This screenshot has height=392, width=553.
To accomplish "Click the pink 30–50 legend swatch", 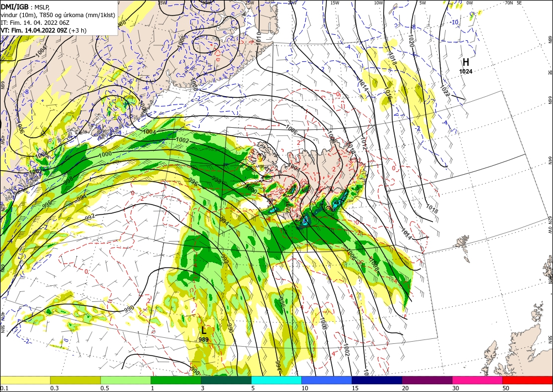I will (x=478, y=380).
